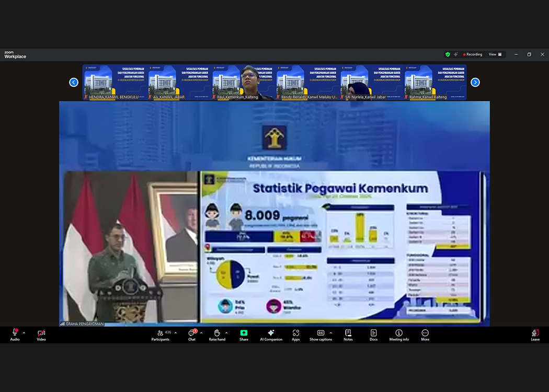The width and height of the screenshot is (549, 392).
Task: Show Meeting info
Action: tap(399, 335)
